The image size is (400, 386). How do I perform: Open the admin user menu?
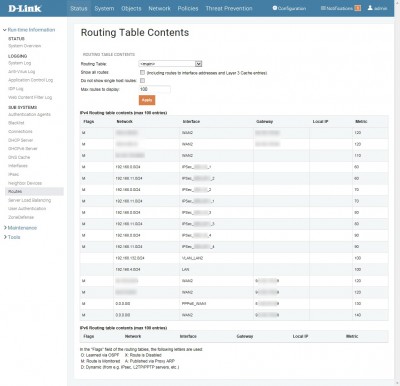click(x=378, y=8)
